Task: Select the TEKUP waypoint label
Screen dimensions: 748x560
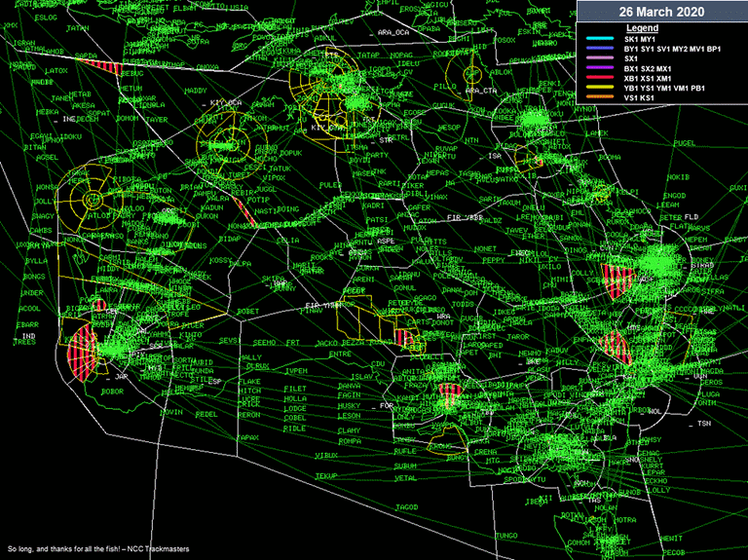Action: point(325,475)
